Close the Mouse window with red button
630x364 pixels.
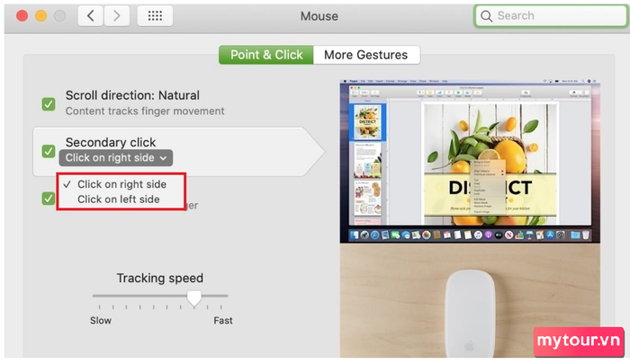22,16
